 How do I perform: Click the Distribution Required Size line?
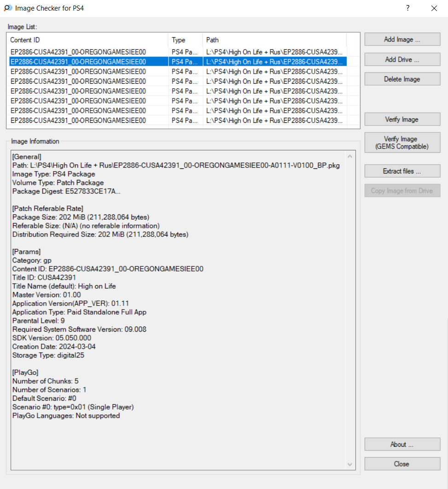100,235
